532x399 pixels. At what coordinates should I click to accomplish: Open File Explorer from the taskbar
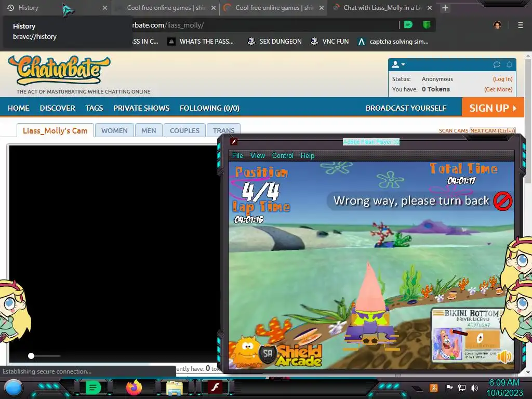(x=175, y=388)
